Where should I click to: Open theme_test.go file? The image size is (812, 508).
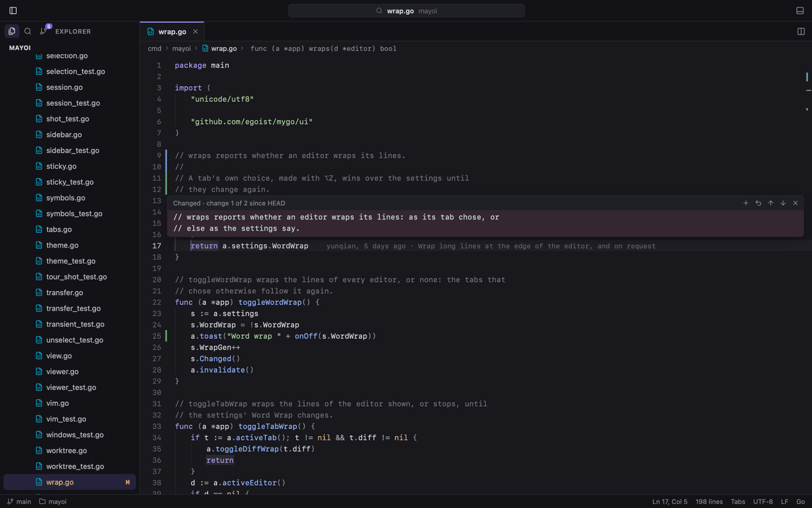tap(70, 261)
